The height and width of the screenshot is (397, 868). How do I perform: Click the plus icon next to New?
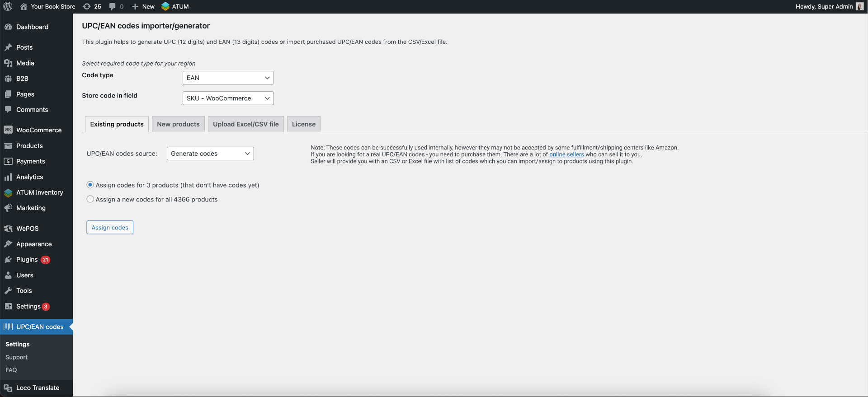click(135, 6)
